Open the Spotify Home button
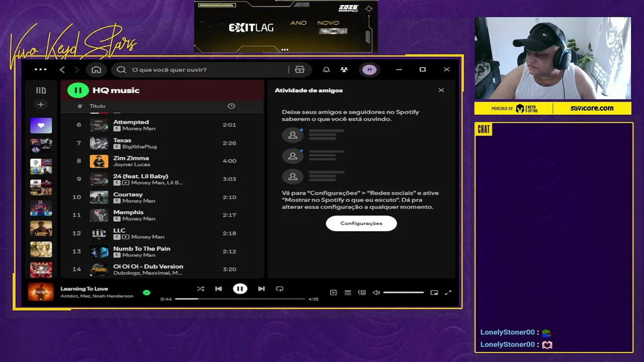 point(96,69)
